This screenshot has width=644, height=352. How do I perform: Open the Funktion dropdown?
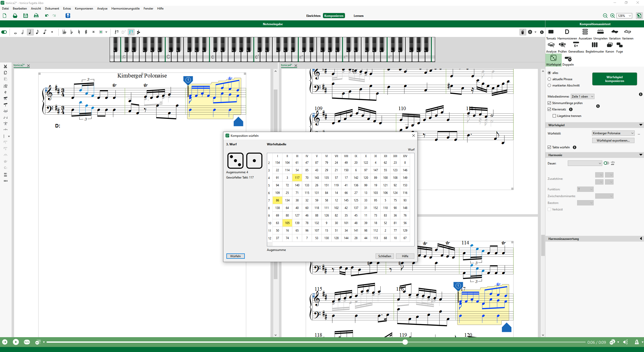point(585,189)
